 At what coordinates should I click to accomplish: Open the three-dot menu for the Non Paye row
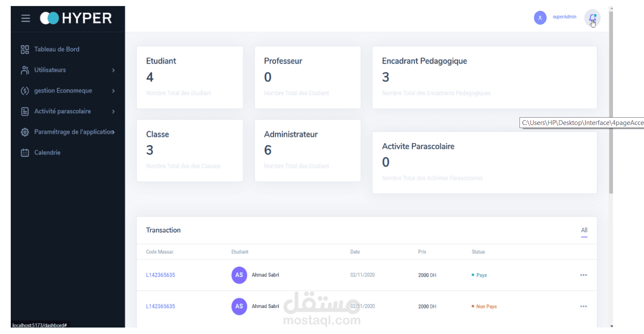click(583, 306)
